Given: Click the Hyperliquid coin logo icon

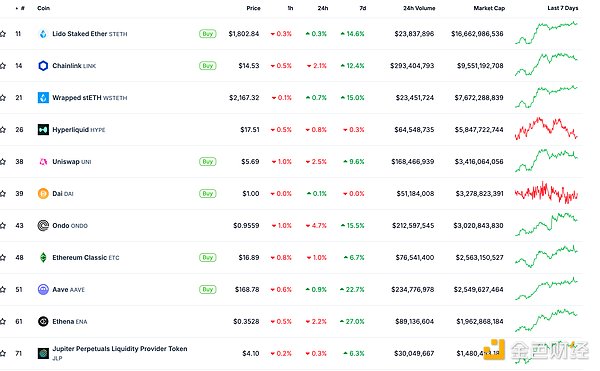Looking at the screenshot, I should pyautogui.click(x=43, y=130).
